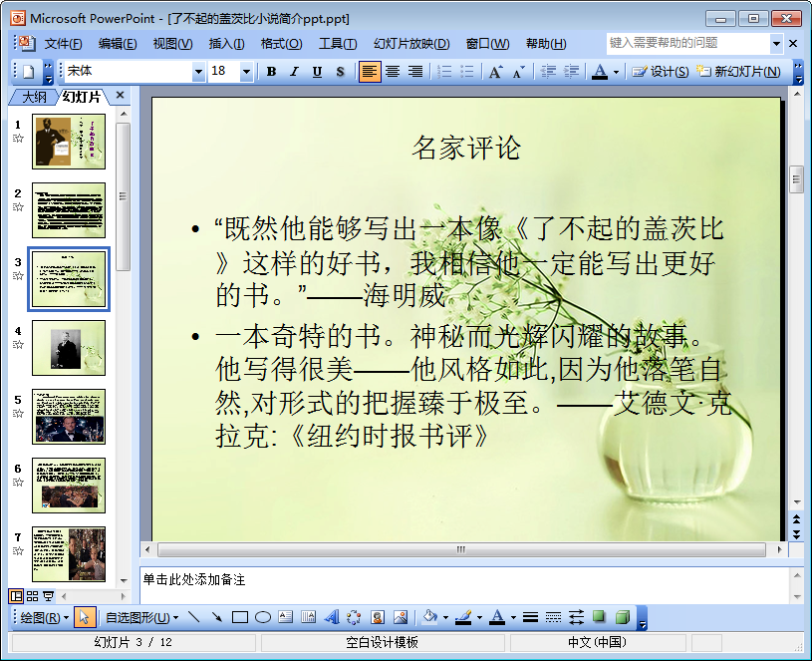Insert WordArt

click(x=332, y=617)
